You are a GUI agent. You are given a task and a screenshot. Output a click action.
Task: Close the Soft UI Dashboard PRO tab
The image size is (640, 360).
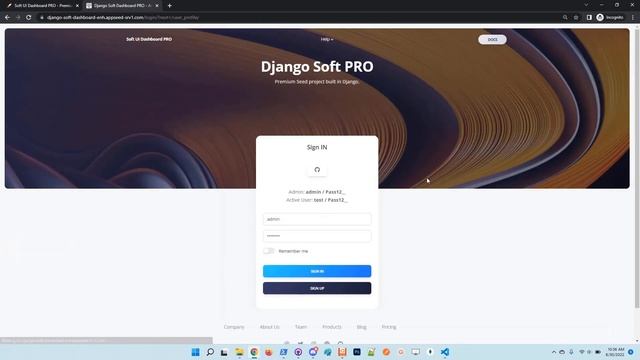point(77,6)
